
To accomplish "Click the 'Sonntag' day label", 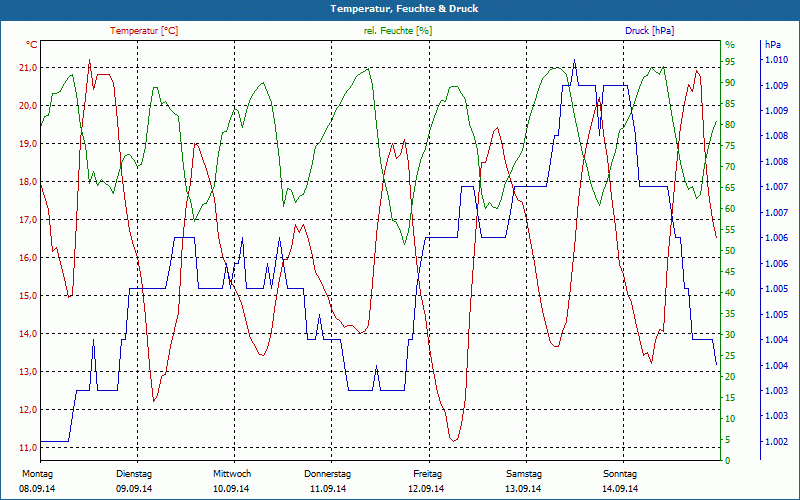I will (x=620, y=474).
